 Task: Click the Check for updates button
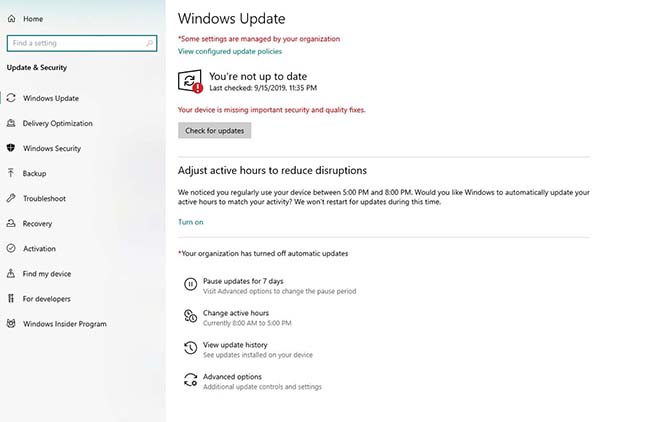pyautogui.click(x=215, y=131)
